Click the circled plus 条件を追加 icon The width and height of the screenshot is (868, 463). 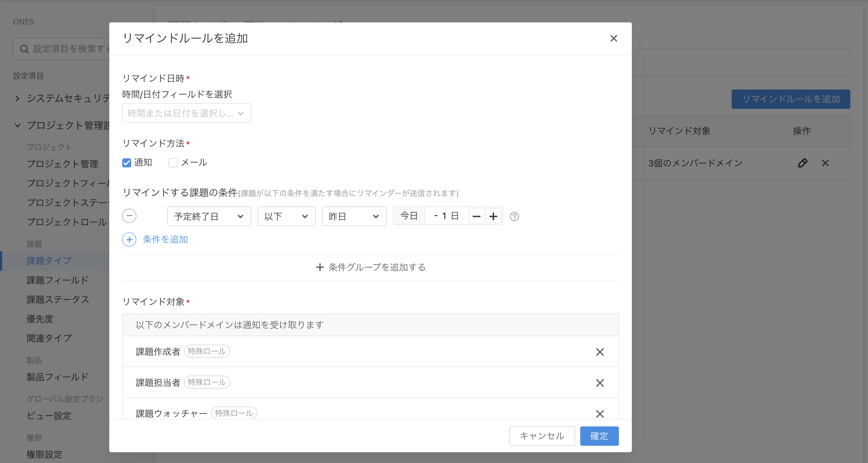pos(129,240)
